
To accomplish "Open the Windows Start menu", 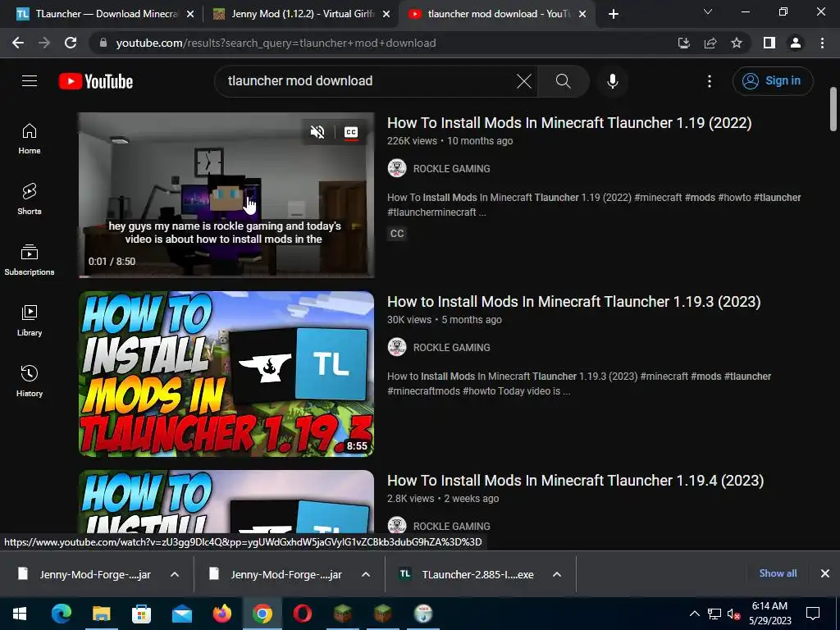I will 20,614.
